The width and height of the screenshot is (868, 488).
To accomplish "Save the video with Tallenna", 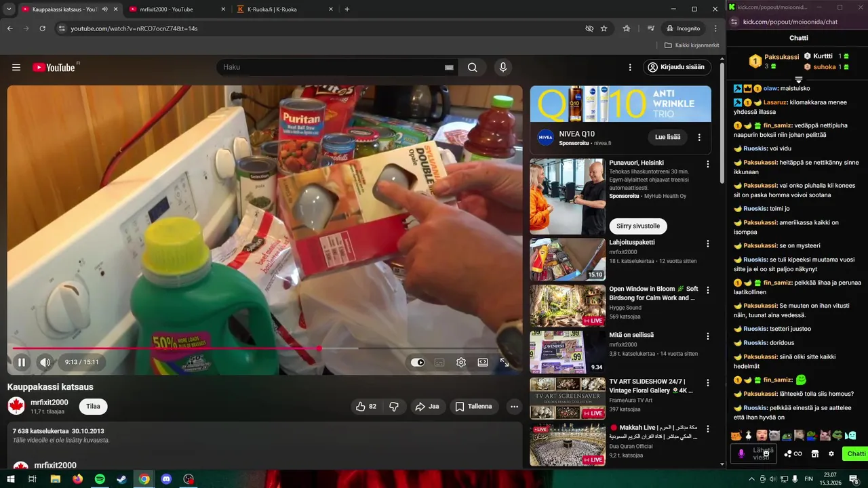I will 474,407.
